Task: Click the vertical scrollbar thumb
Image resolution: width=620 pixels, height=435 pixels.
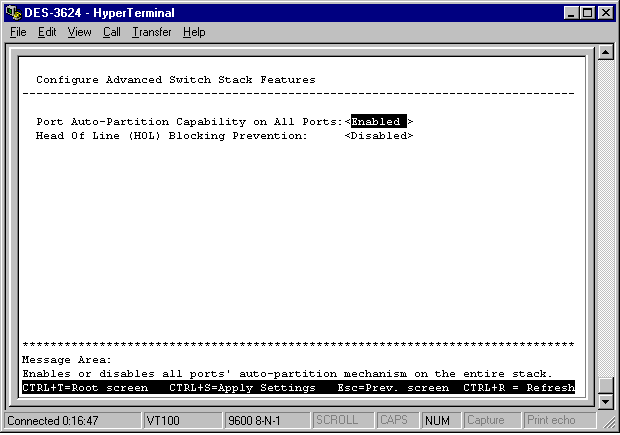Action: (604, 386)
